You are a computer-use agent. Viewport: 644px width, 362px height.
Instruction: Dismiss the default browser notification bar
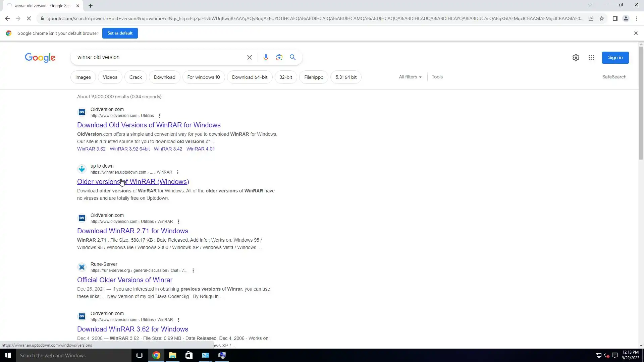click(636, 33)
